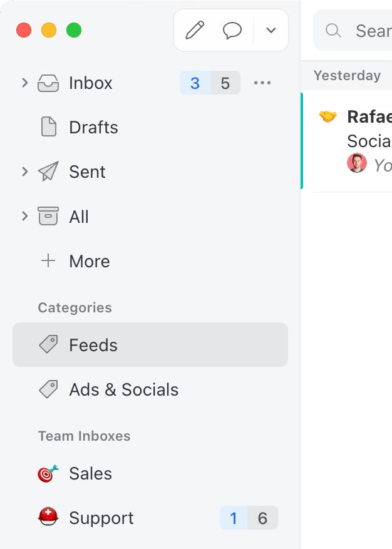Open the Sales team inbox
Image resolution: width=392 pixels, height=549 pixels.
pyautogui.click(x=90, y=473)
